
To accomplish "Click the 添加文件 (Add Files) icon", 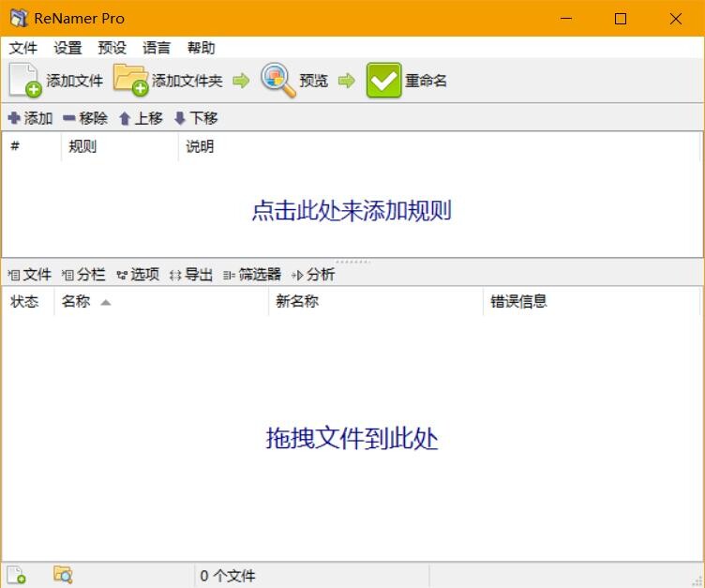I will pyautogui.click(x=25, y=81).
